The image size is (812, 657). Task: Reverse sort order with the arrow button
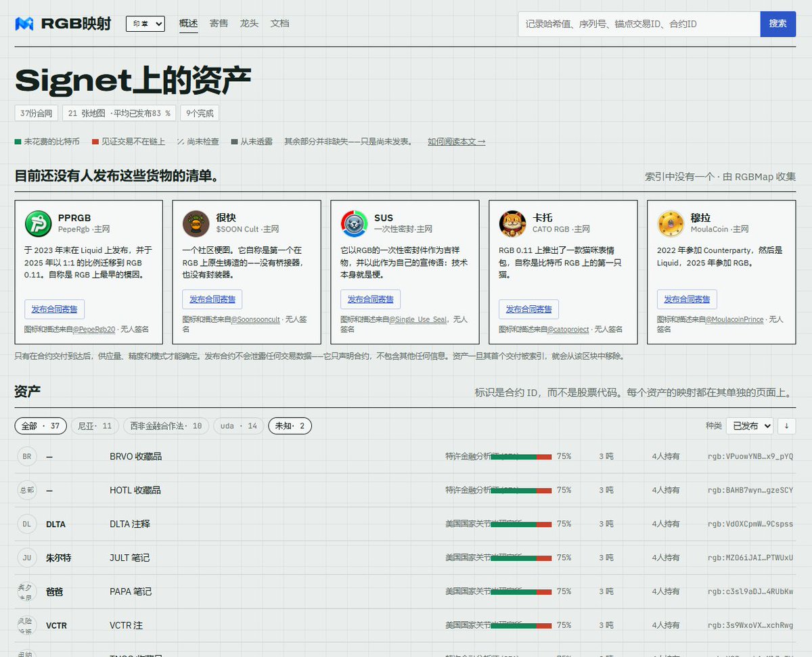click(x=786, y=426)
